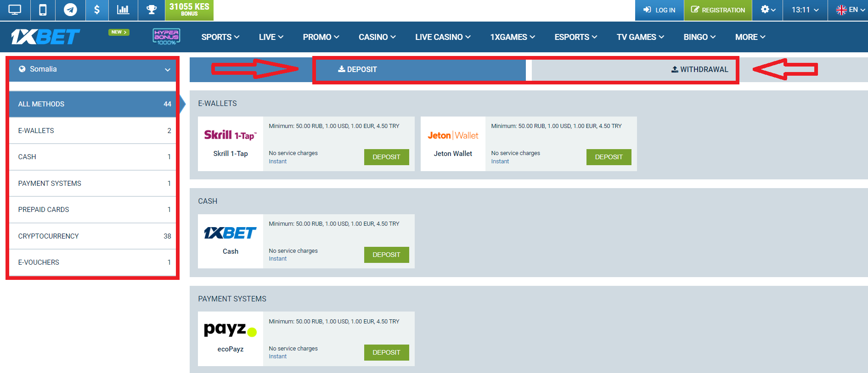
Task: Click DEPOSIT button for Jeton Wallet
Action: tap(609, 157)
